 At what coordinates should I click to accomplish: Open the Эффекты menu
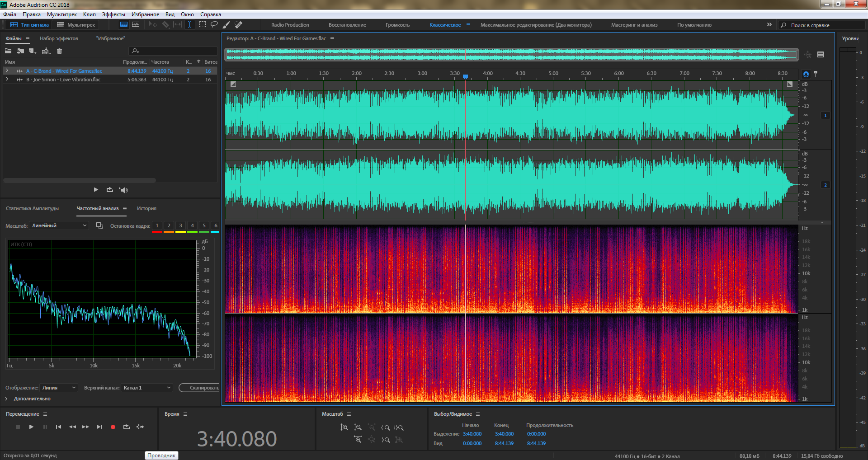click(113, 14)
